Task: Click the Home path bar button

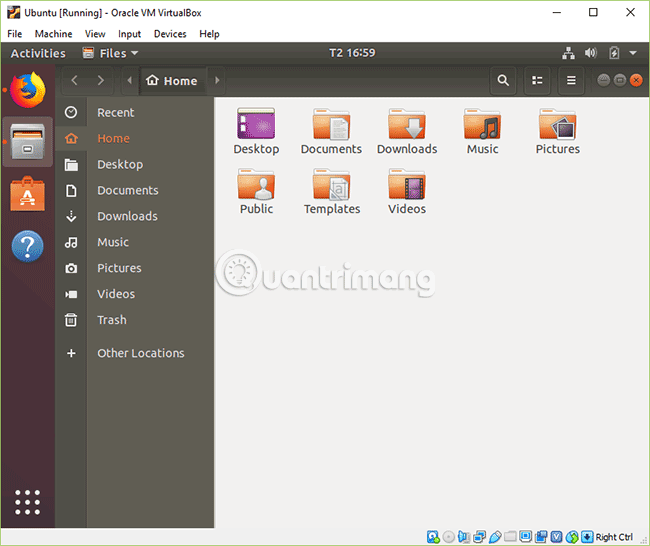Action: pos(172,80)
